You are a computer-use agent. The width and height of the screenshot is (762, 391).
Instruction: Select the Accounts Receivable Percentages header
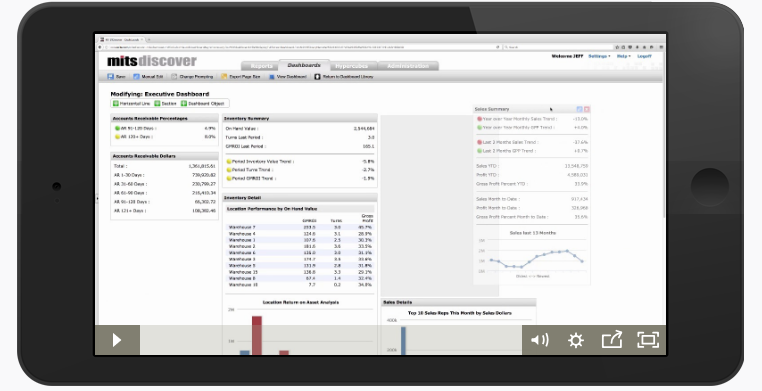point(164,118)
